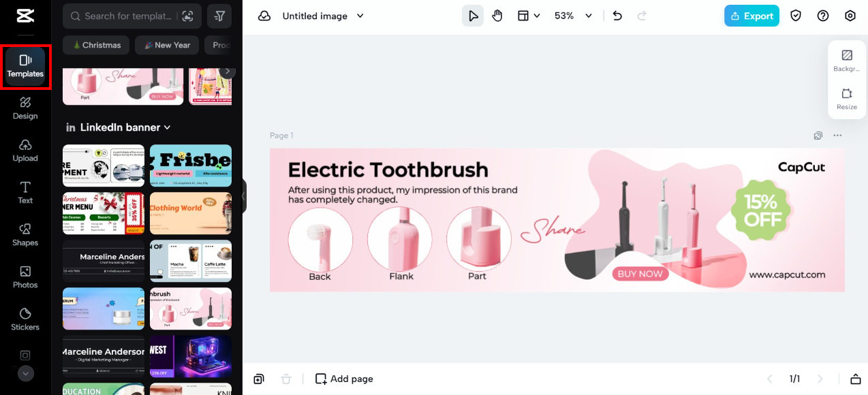Choose the Mocha Caffe Latte template
The width and height of the screenshot is (868, 395).
point(191,261)
